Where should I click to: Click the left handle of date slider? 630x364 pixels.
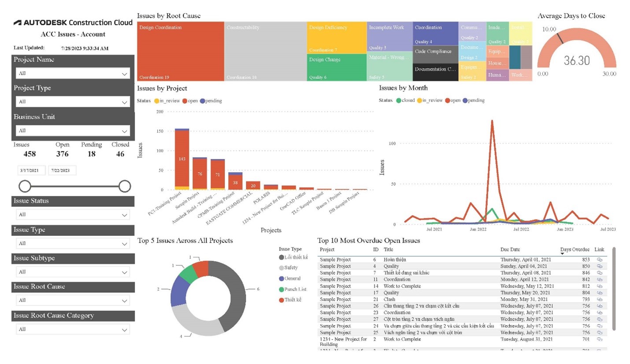coord(25,186)
